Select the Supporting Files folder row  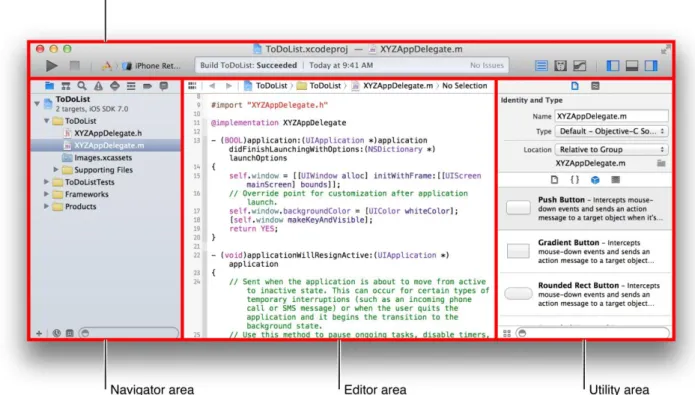[x=106, y=170]
